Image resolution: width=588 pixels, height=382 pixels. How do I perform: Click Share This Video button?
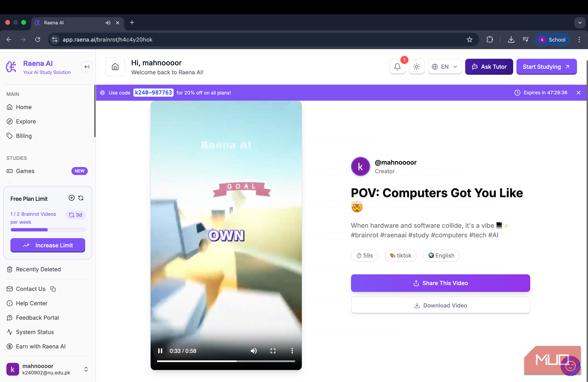(x=440, y=283)
